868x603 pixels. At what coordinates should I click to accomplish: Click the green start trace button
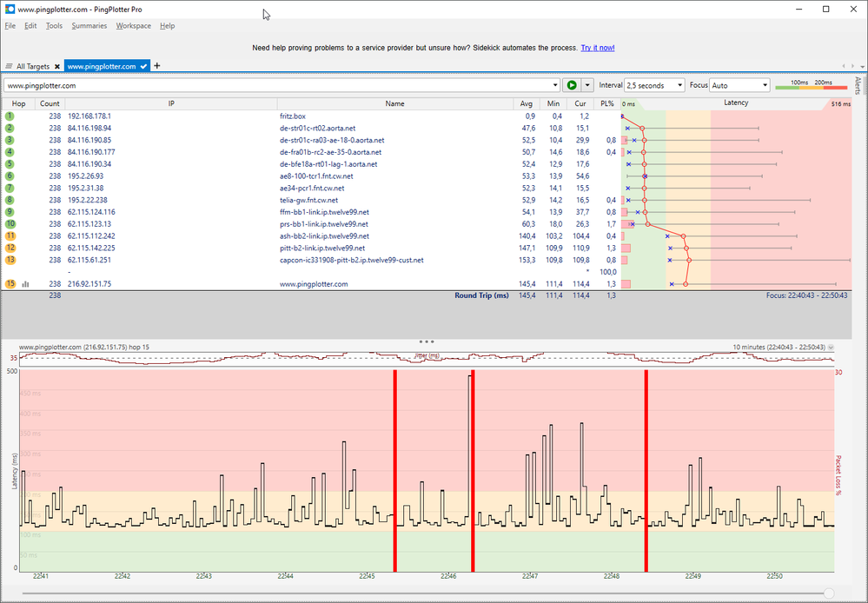[x=571, y=85]
